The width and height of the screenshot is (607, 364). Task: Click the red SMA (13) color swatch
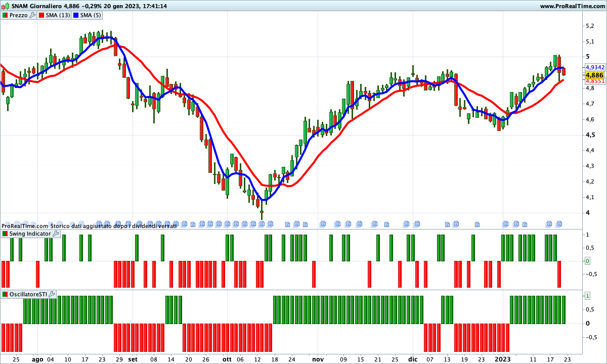coord(40,15)
